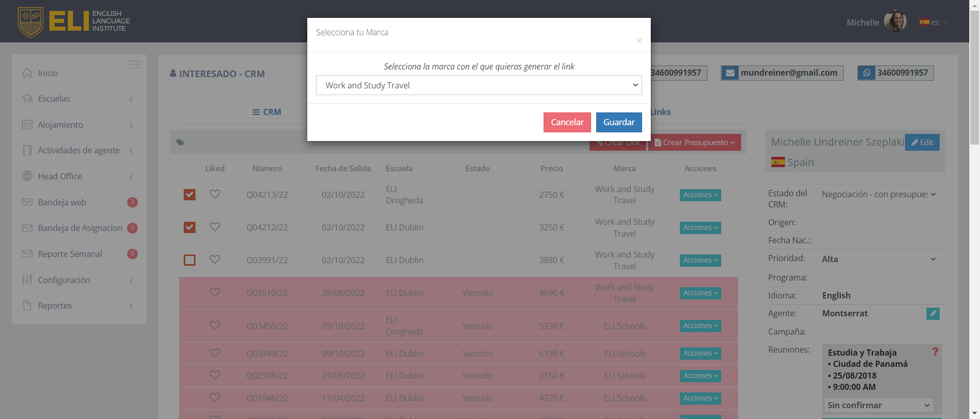Click the Cancelar button
The image size is (980, 419).
[x=567, y=122]
